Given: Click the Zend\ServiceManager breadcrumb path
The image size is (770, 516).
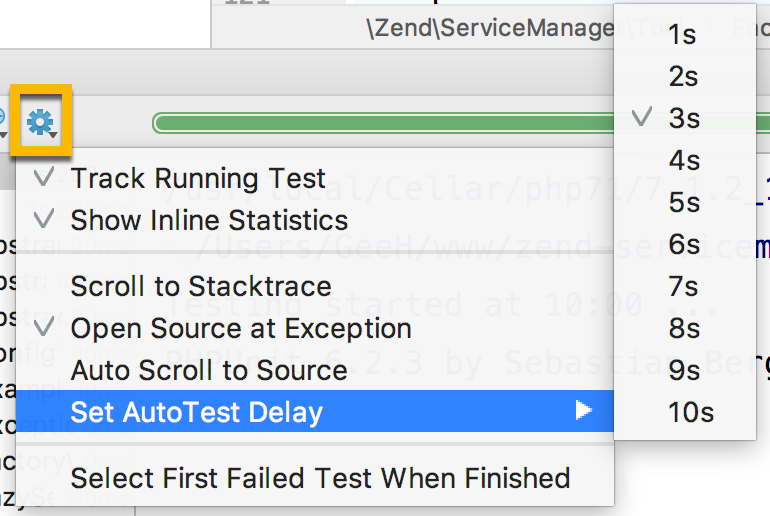Looking at the screenshot, I should pos(490,28).
